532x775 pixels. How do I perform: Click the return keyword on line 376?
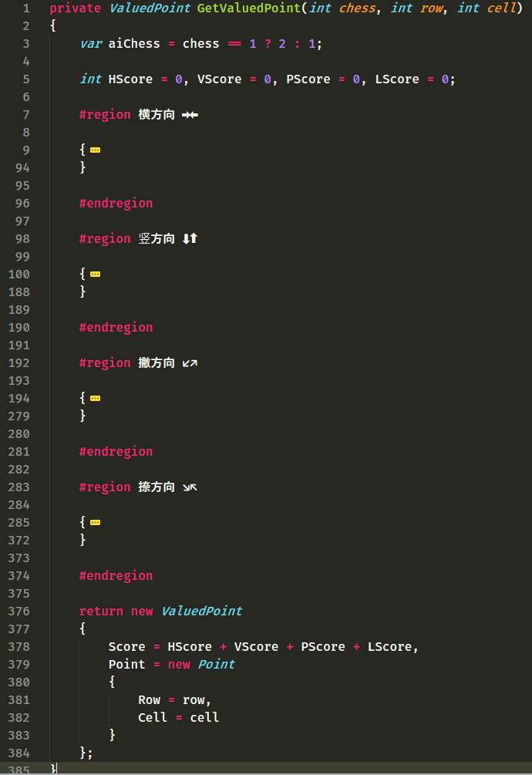click(x=101, y=612)
